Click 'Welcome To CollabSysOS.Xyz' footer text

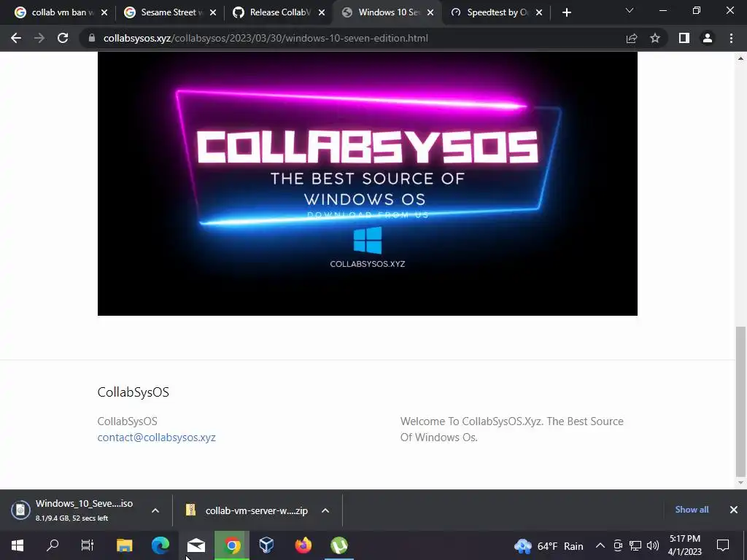point(511,429)
